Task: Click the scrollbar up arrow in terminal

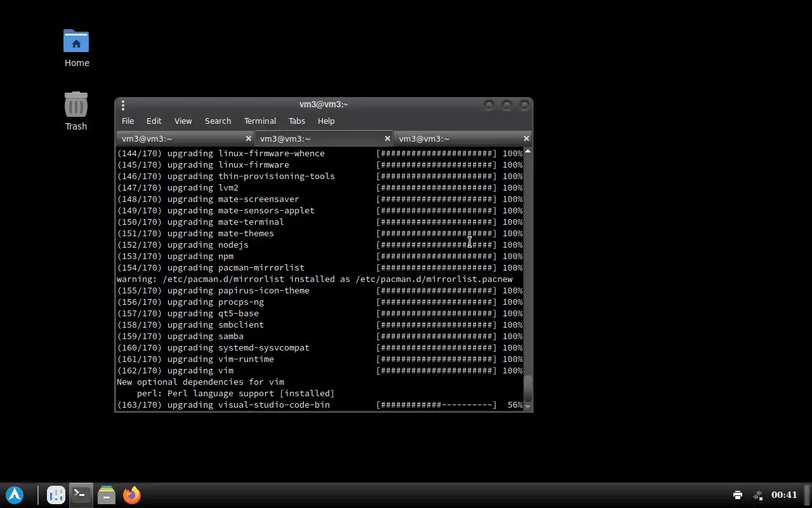Action: 528,151
